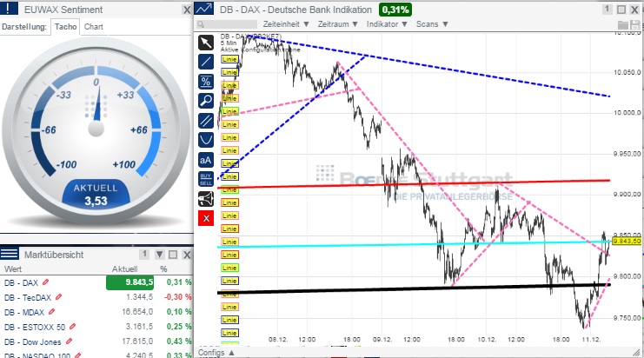Open the folder icon to load chart configuration
Viewport: 644px width, 358px height.
(x=622, y=24)
